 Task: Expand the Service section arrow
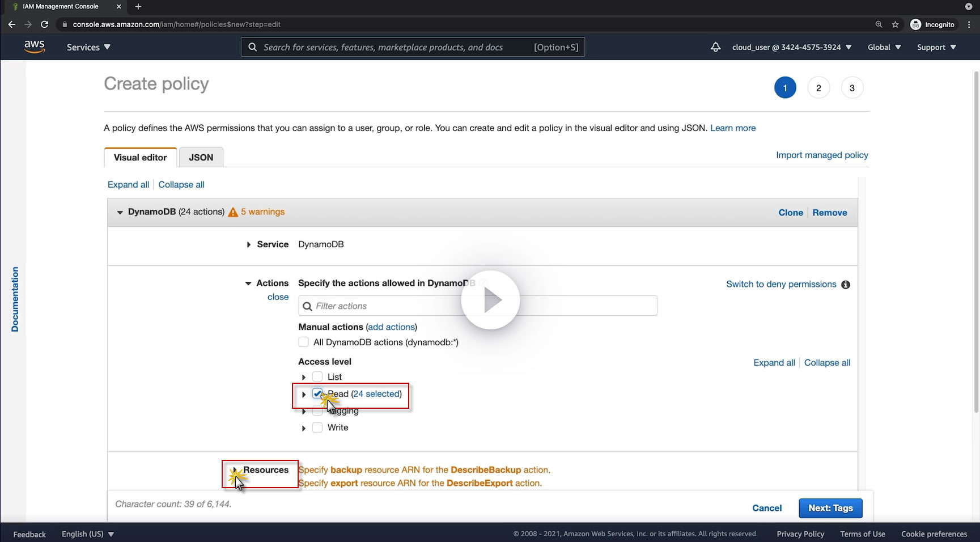click(x=248, y=244)
